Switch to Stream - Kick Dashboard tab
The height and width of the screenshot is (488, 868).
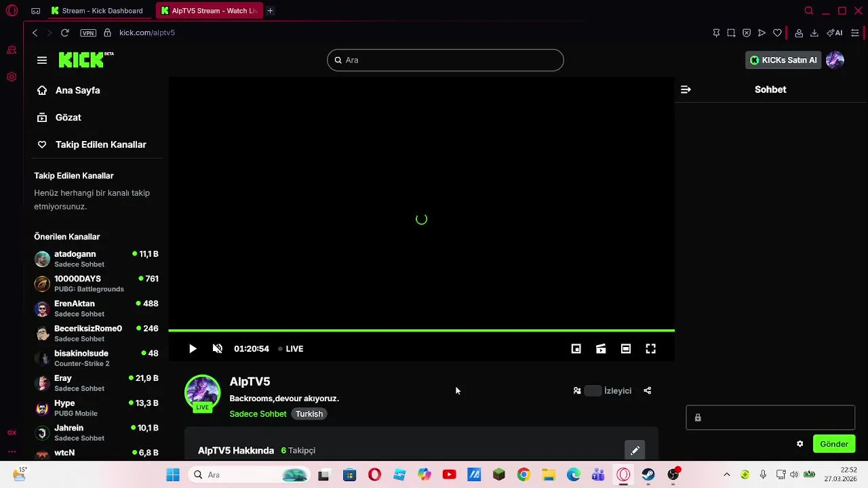pyautogui.click(x=97, y=11)
